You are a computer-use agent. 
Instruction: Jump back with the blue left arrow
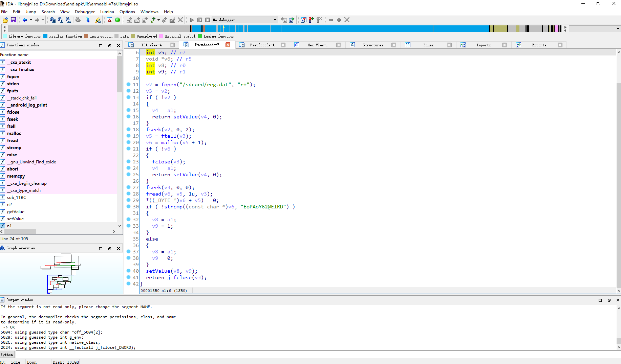(x=25, y=20)
